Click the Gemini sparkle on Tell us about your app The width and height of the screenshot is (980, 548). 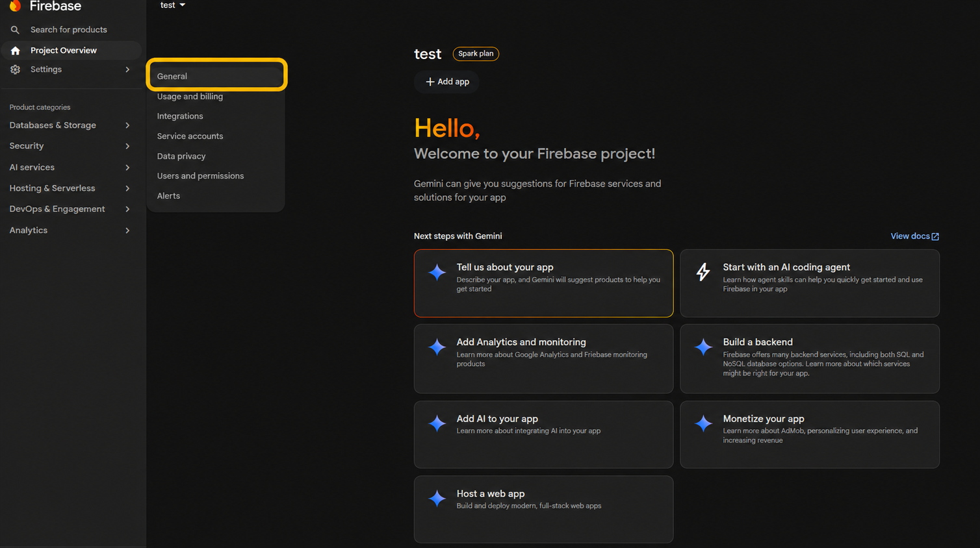(x=437, y=272)
